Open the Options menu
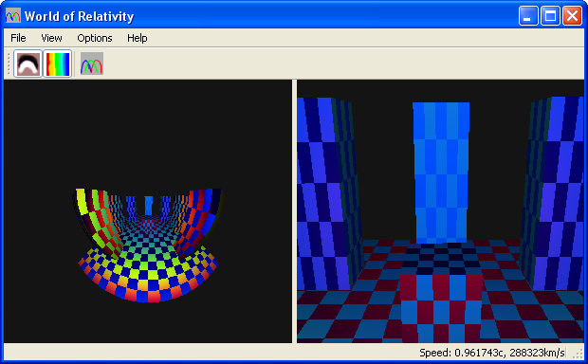Screen dimensions: 588x364 pos(95,38)
